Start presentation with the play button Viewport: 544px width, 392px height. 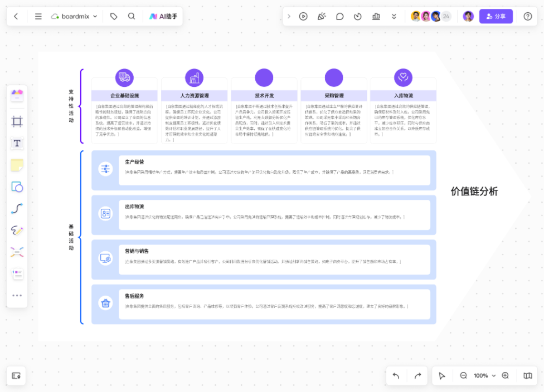(x=303, y=17)
